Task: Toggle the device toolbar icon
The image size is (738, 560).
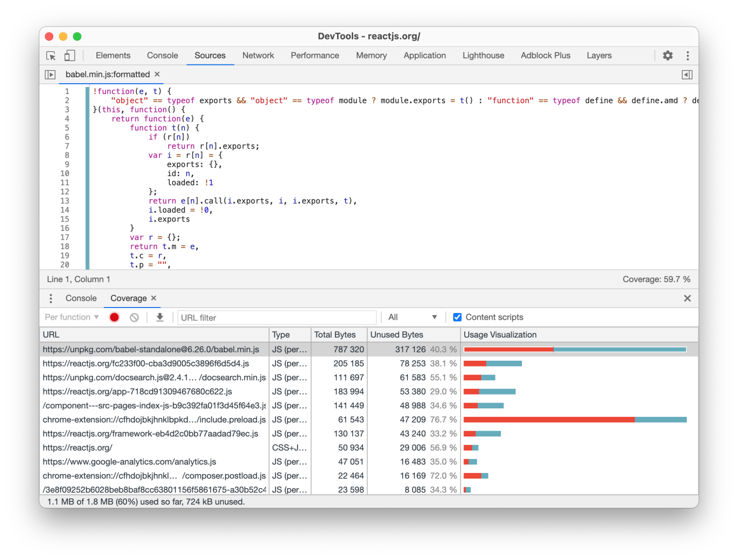Action: [x=69, y=56]
